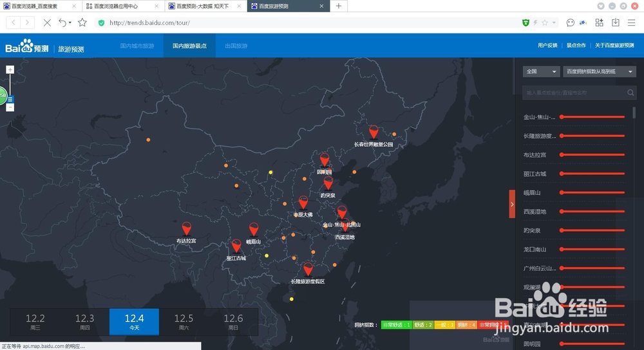Click the map zoom slider handle
The image size is (644, 350).
pyautogui.click(x=10, y=99)
